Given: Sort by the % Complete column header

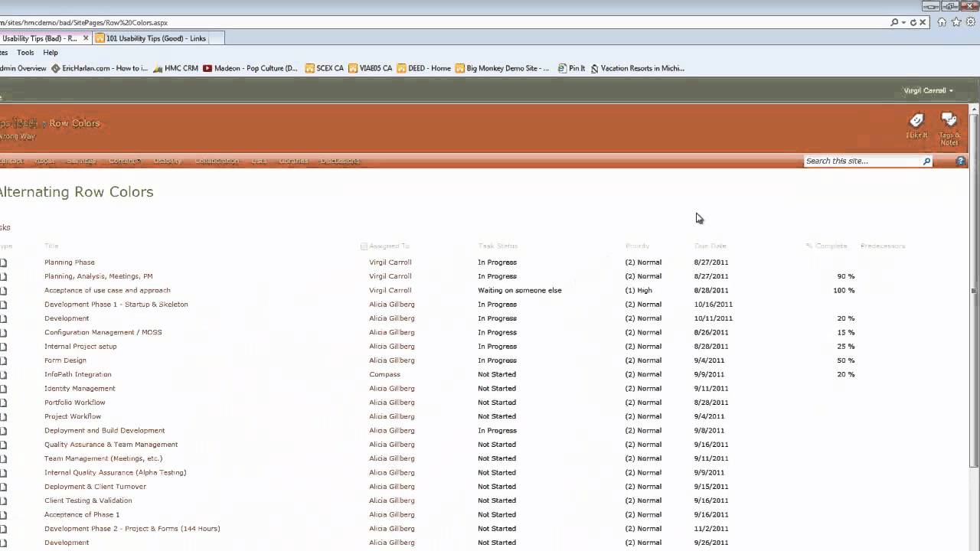Looking at the screenshot, I should (826, 246).
